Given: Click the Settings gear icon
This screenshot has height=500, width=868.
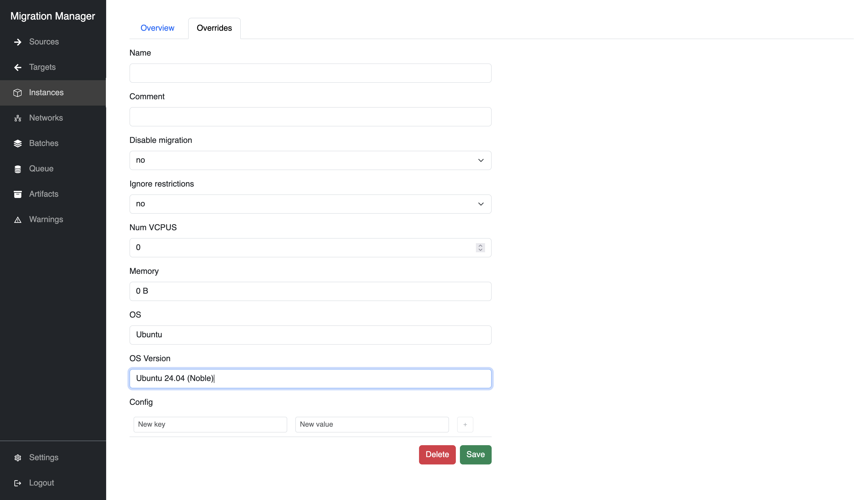Looking at the screenshot, I should pos(18,458).
